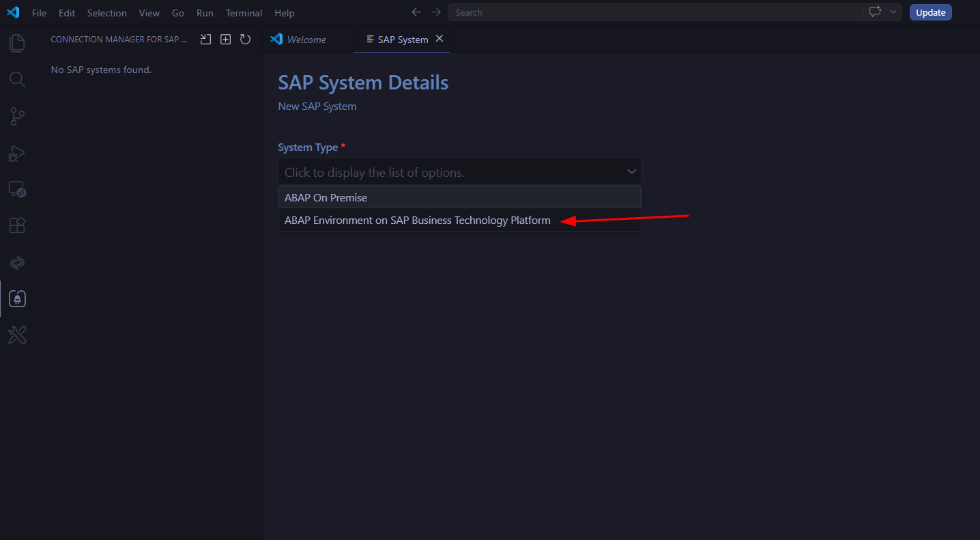Click the 'No SAP systems found.' text
The height and width of the screenshot is (540, 980).
tap(101, 70)
